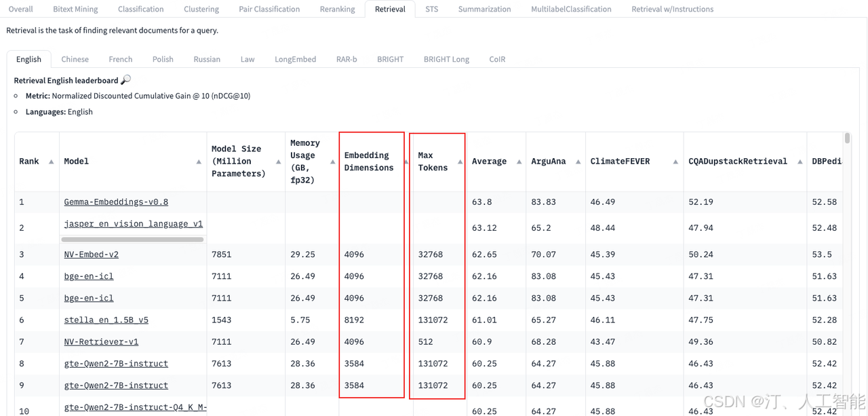This screenshot has height=416, width=868.
Task: Click ArguAna score 68.28
Action: click(543, 341)
